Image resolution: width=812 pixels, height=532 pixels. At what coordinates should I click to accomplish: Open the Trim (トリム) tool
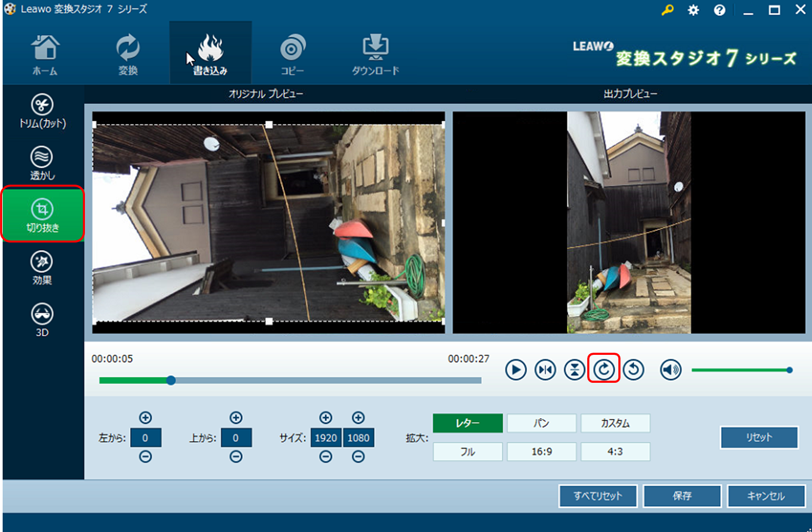[42, 111]
